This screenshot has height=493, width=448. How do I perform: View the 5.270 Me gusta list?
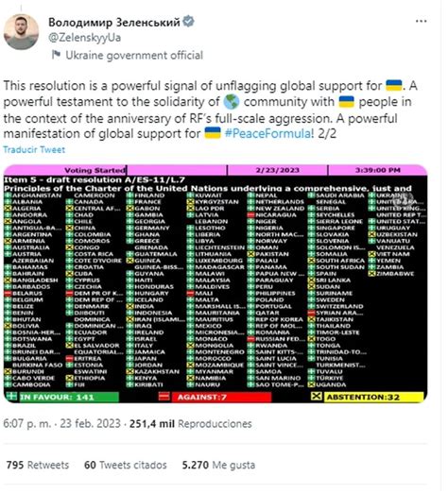point(218,465)
